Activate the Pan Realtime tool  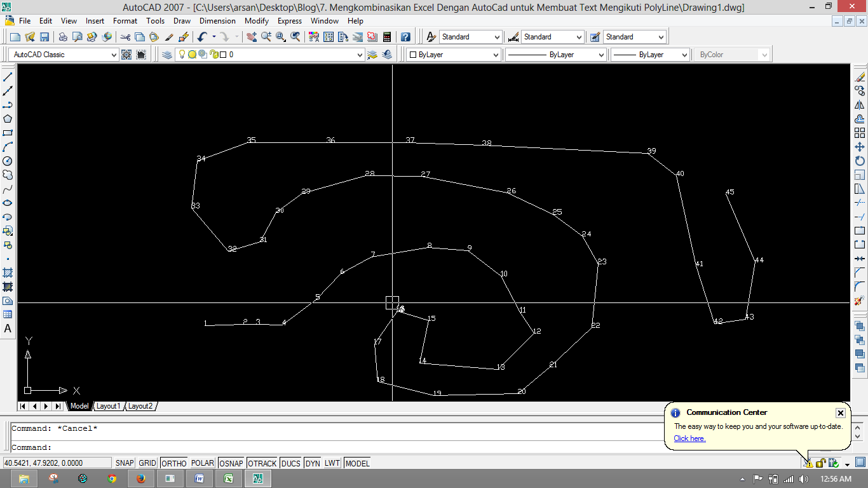(252, 37)
